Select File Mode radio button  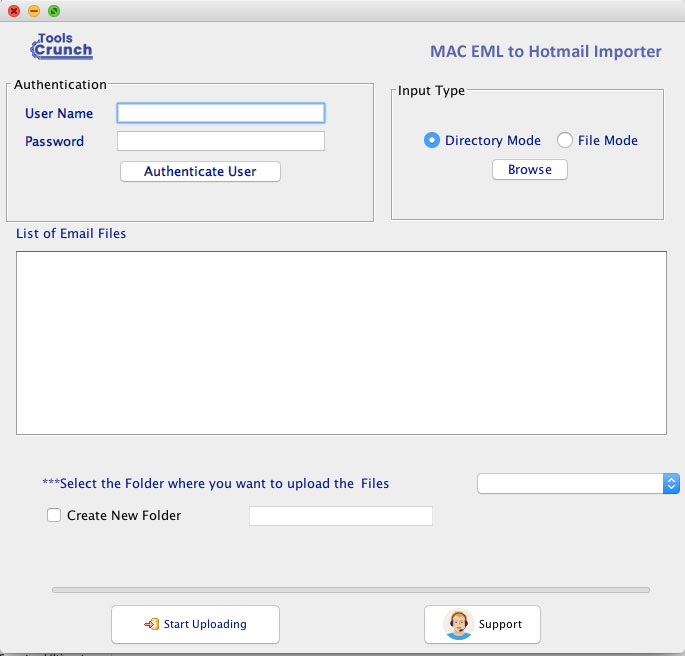tap(564, 140)
